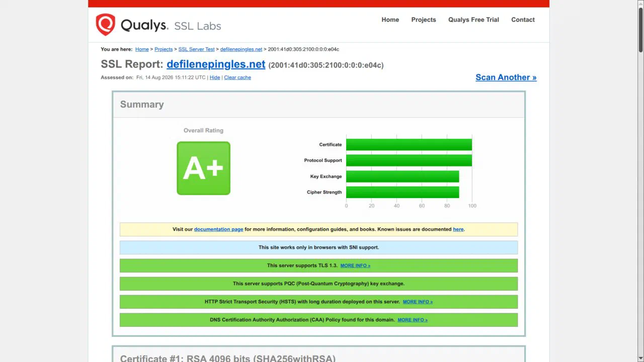Open the Projects navigation menu item

(x=424, y=20)
